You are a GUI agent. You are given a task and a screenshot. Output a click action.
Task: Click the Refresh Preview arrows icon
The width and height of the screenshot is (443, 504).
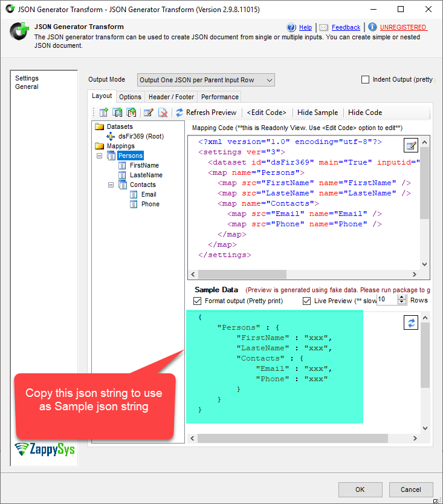click(179, 113)
